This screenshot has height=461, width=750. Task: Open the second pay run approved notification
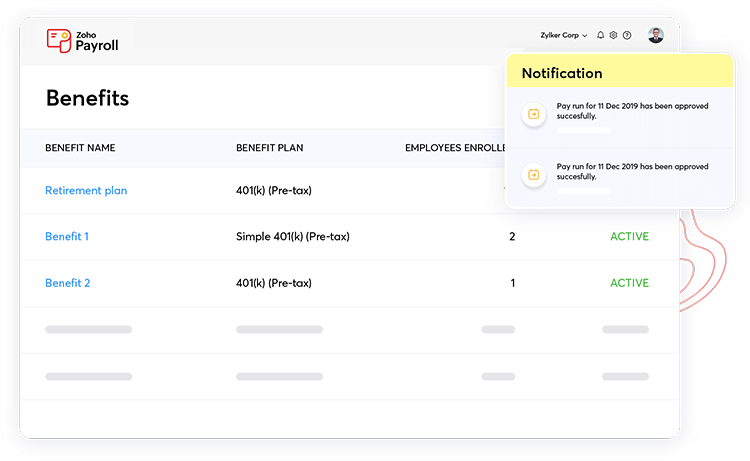(x=632, y=171)
